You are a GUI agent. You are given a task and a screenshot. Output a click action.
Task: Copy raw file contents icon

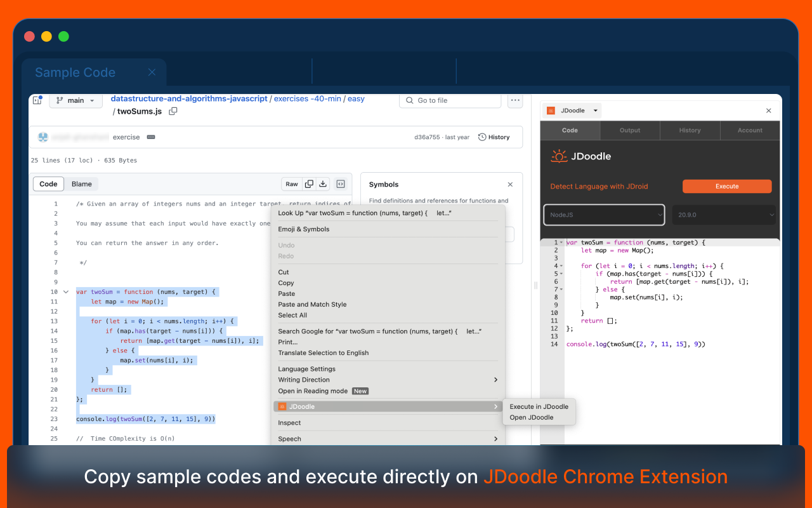(309, 184)
